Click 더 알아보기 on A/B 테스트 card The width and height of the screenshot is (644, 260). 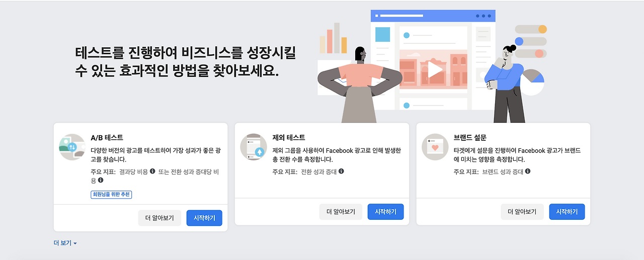pos(159,218)
